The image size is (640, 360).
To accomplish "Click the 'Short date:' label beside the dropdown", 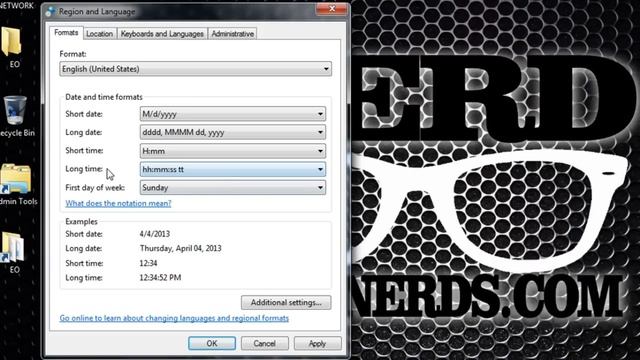I will click(84, 114).
